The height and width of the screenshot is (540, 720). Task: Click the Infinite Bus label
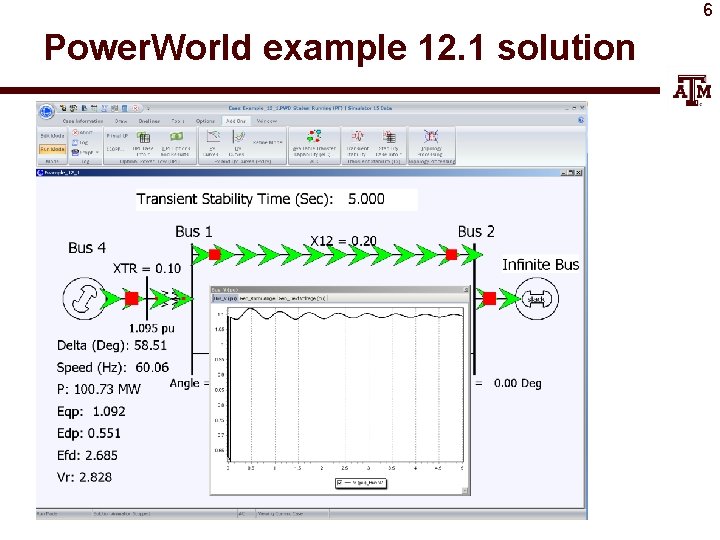tap(540, 265)
